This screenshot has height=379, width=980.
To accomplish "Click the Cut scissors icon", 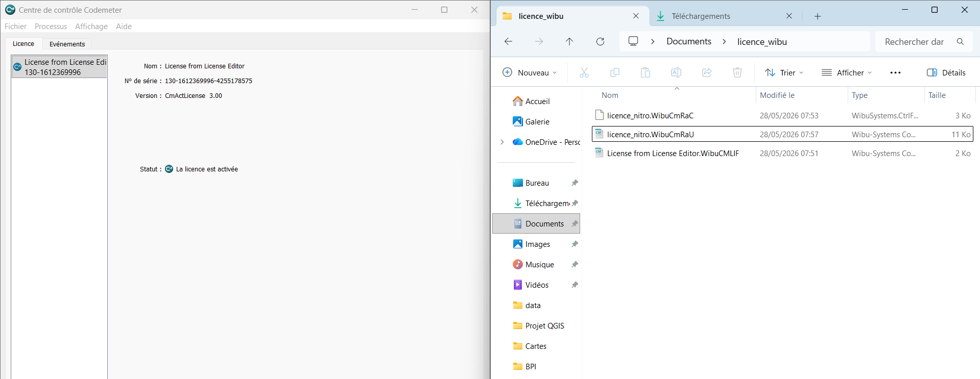I will (584, 72).
